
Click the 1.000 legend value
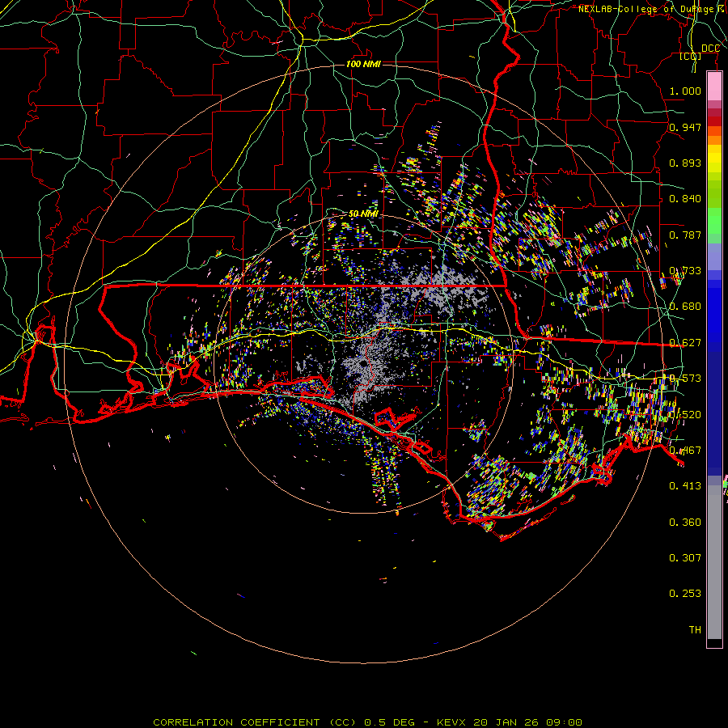(685, 91)
